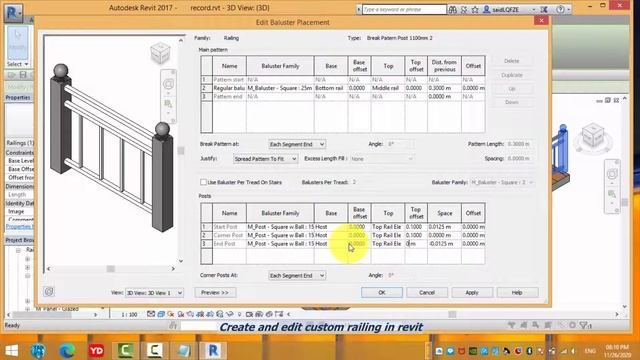Open the steering wheel in the main view navigation bar
Image resolution: width=640 pixels, height=360 pixels.
pyautogui.click(x=612, y=174)
